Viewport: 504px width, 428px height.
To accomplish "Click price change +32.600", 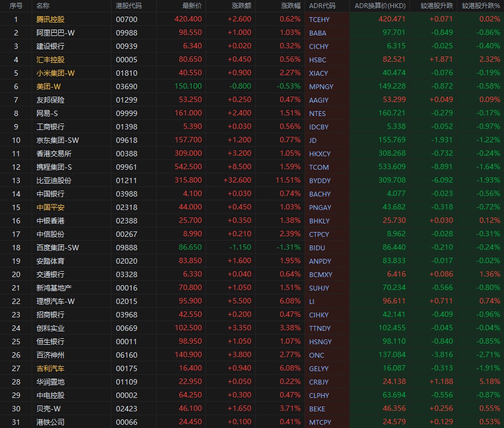I will pos(238,180).
